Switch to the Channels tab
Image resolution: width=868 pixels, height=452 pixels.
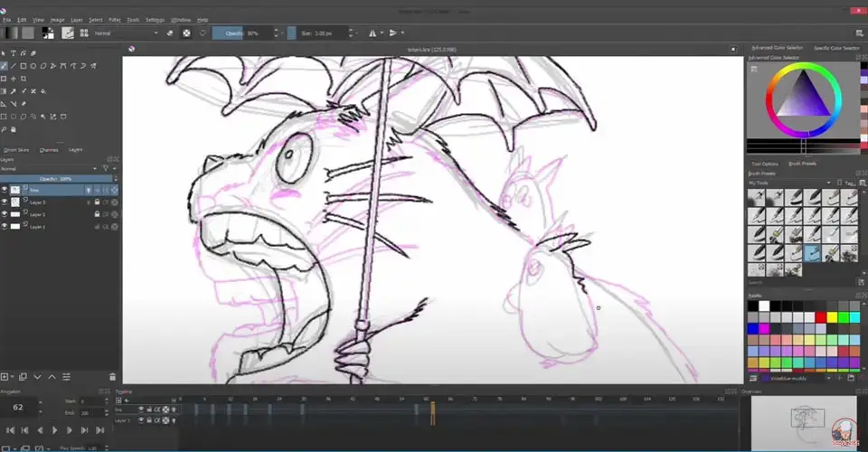click(x=49, y=150)
